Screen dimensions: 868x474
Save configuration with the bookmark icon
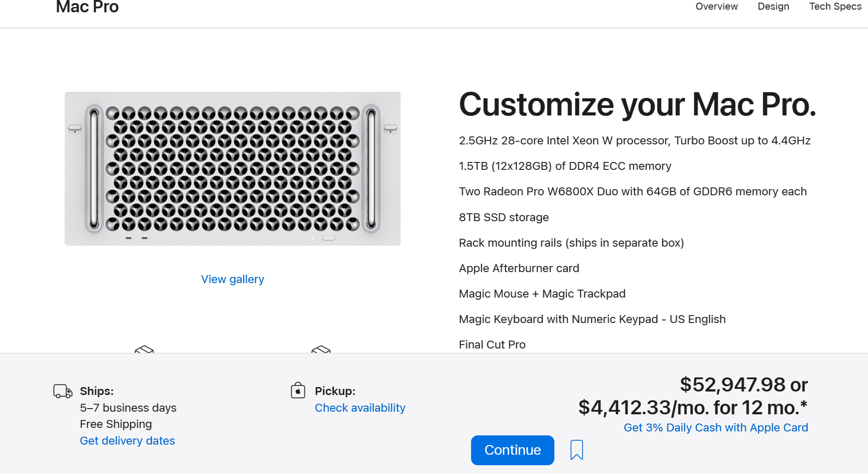point(577,450)
